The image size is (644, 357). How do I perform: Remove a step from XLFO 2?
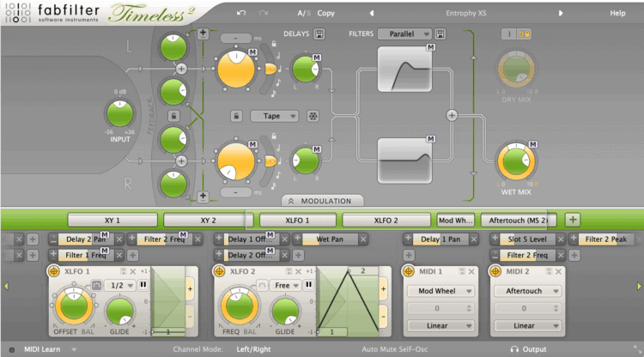(383, 317)
